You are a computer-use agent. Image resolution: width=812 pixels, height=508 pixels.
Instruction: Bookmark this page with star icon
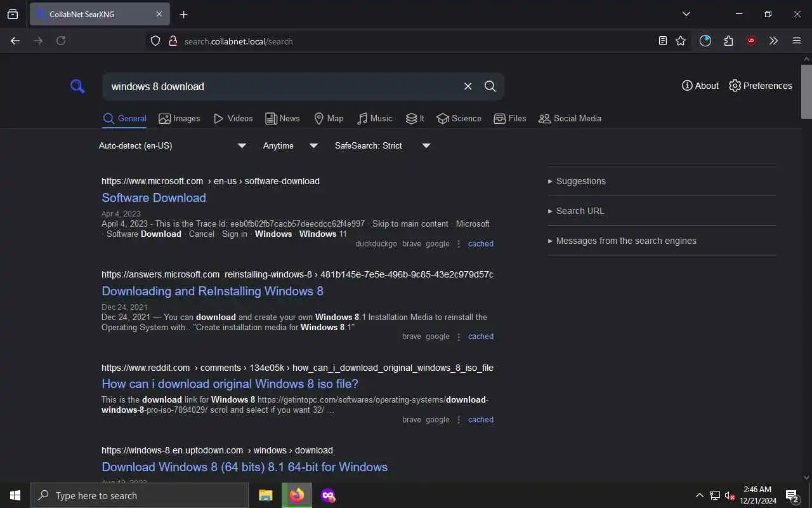tap(681, 41)
